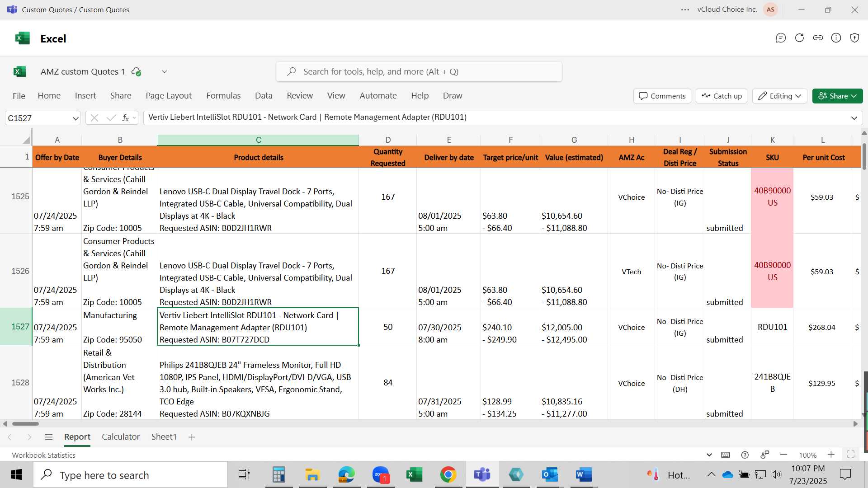Select row 1528 header
This screenshot has width=868, height=488.
[x=16, y=383]
